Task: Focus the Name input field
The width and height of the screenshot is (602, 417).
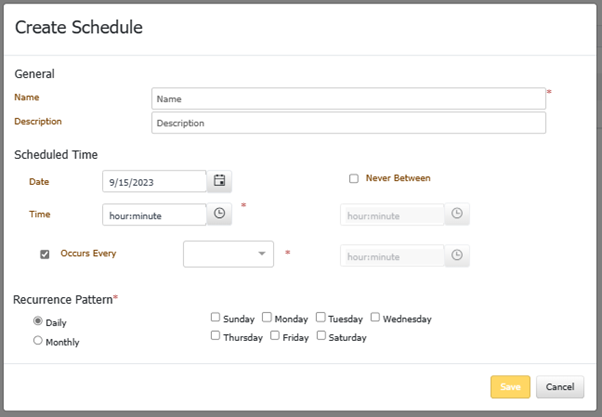Action: (x=348, y=99)
